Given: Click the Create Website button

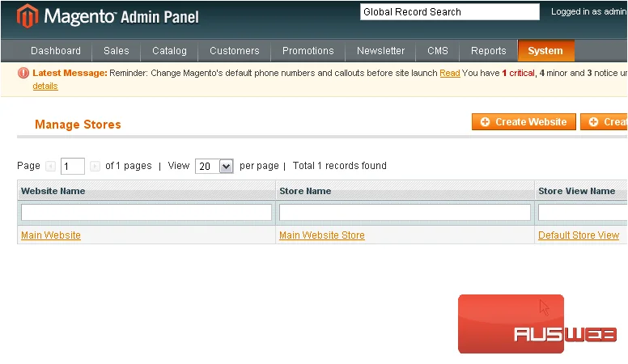Looking at the screenshot, I should (x=524, y=121).
